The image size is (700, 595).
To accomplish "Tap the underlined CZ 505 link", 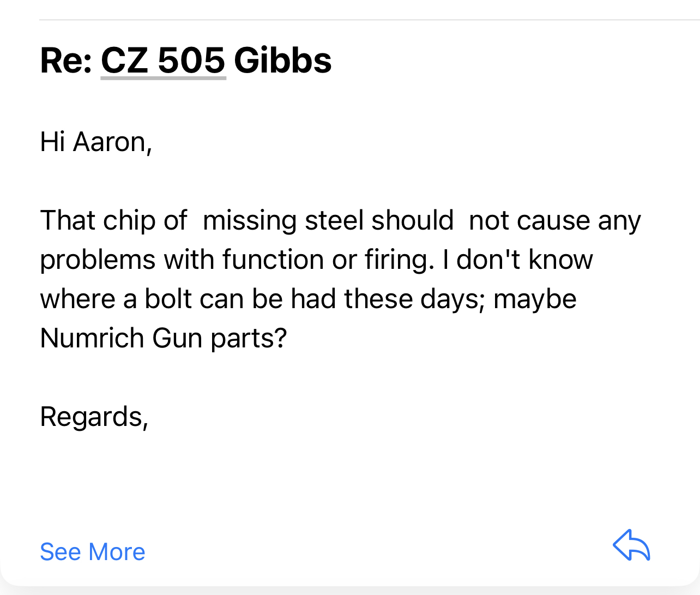I will click(x=163, y=60).
